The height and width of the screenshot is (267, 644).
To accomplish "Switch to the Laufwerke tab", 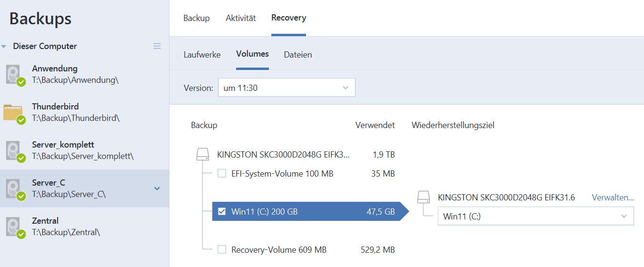I will pyautogui.click(x=202, y=55).
